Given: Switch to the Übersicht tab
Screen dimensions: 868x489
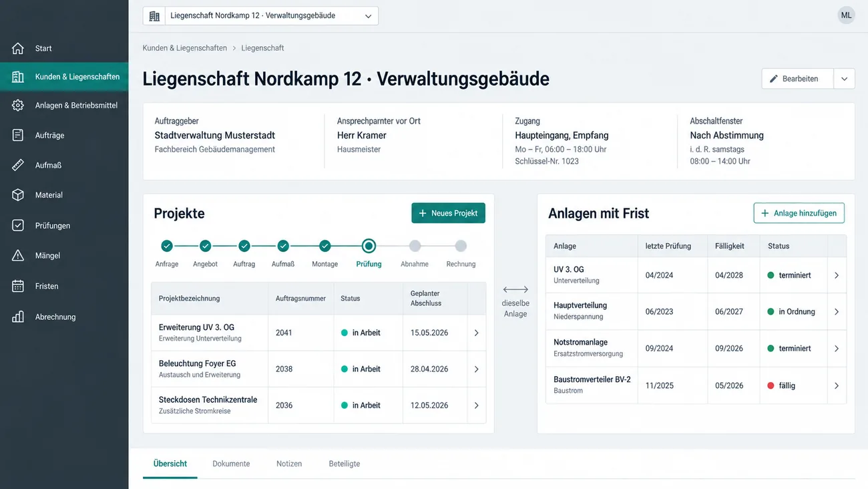Looking at the screenshot, I should click(170, 464).
